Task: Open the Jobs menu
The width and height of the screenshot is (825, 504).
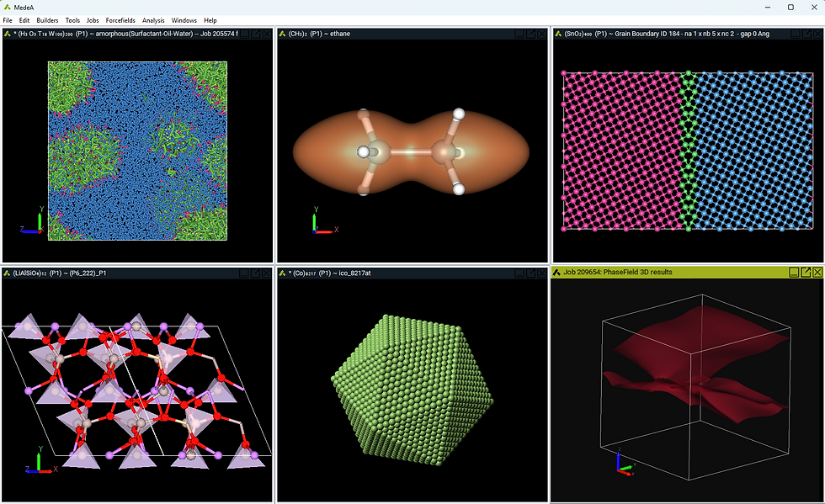Action: (x=93, y=20)
